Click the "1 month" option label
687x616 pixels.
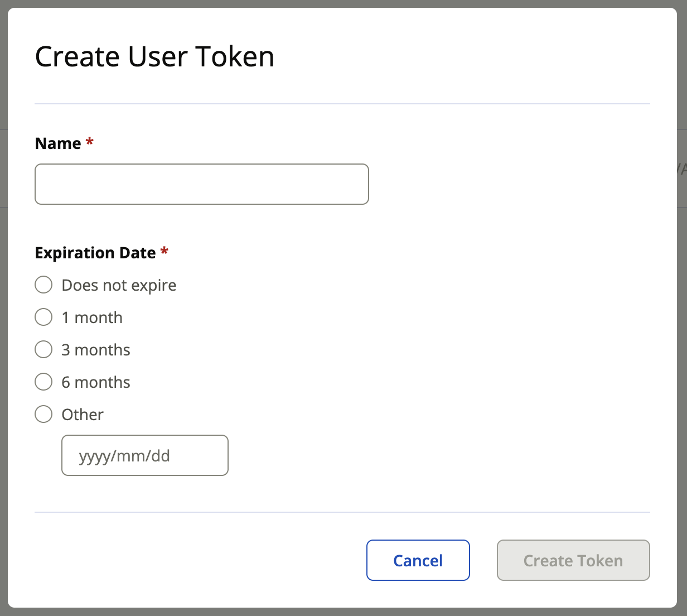tap(92, 317)
